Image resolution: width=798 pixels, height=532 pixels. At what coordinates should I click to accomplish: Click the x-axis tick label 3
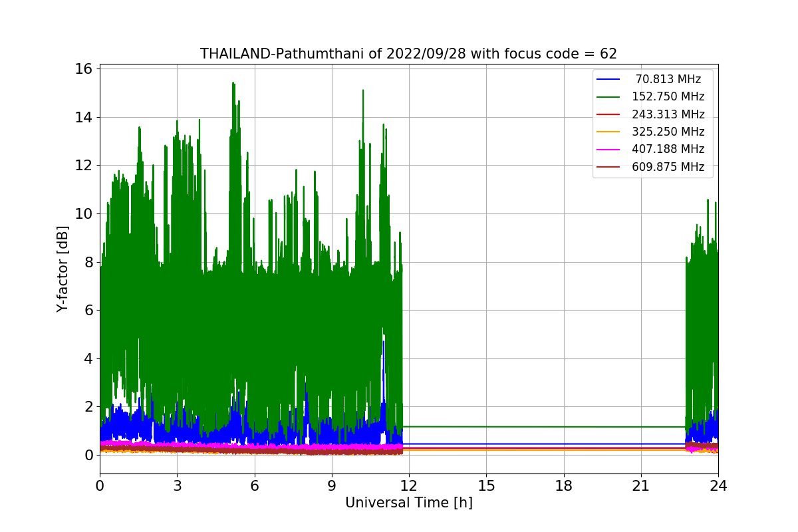pyautogui.click(x=177, y=486)
